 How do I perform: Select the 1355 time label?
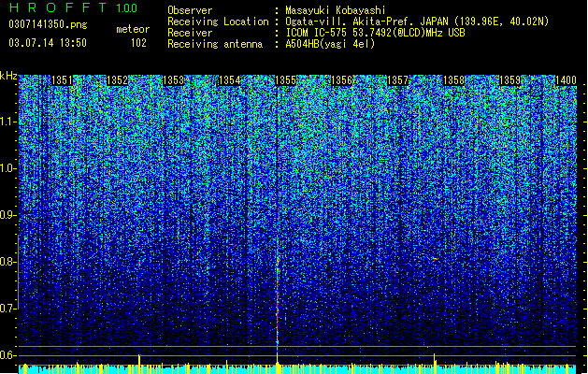pos(286,80)
